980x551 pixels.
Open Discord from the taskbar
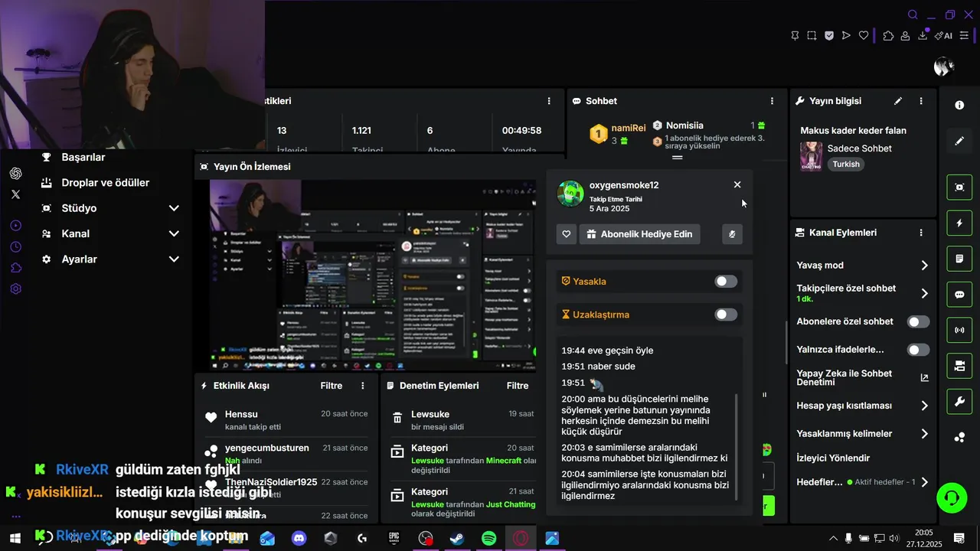(299, 539)
